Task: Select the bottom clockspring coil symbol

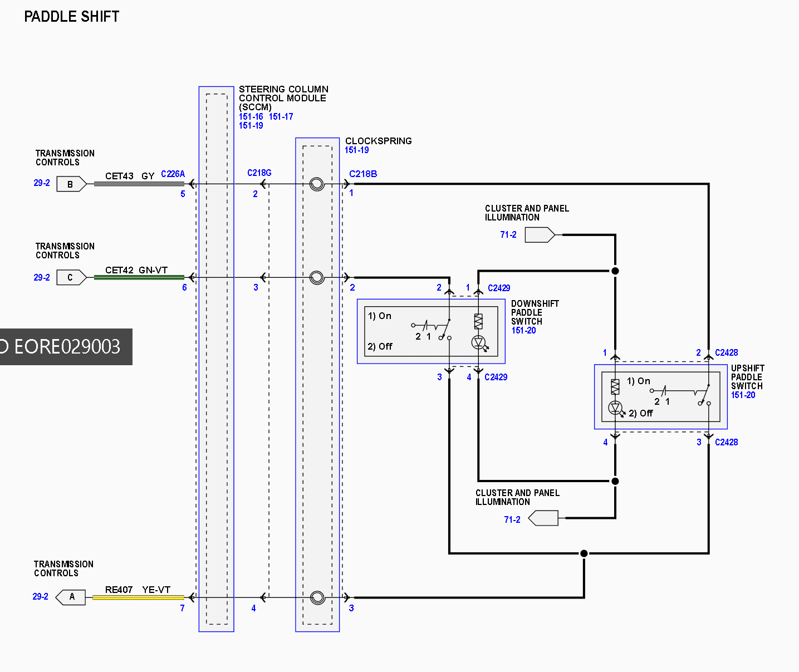Action: click(x=317, y=597)
